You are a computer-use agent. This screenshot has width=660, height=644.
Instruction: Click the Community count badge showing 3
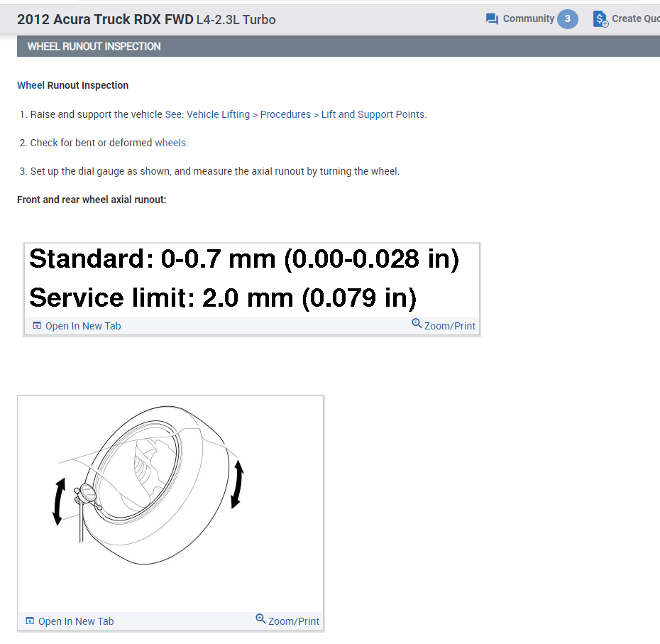[568, 19]
